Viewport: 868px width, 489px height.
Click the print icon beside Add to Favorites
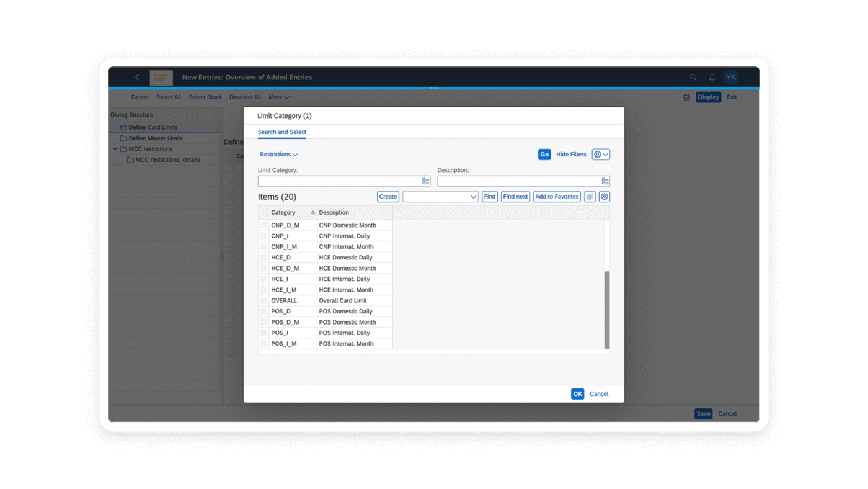589,196
